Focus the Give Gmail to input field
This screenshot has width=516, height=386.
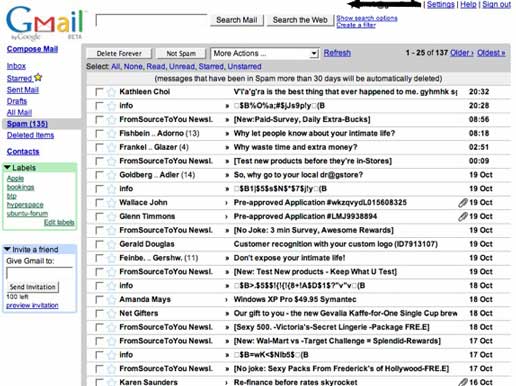click(x=39, y=273)
